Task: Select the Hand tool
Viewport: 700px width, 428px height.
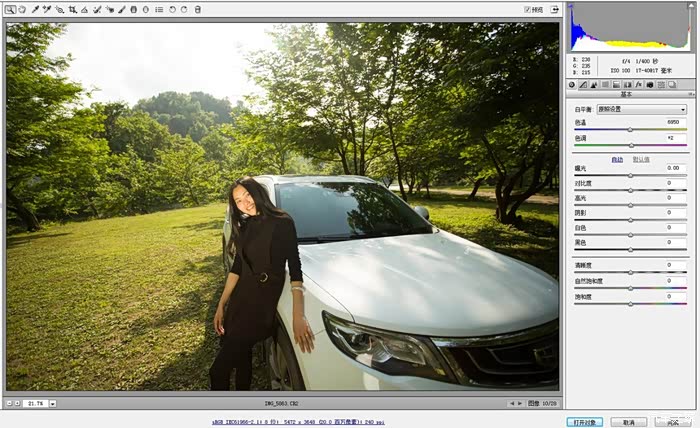Action: point(22,9)
